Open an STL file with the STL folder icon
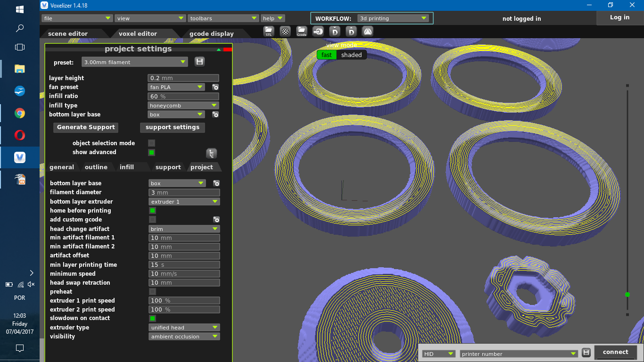Screen dimensions: 644x362 click(269, 32)
